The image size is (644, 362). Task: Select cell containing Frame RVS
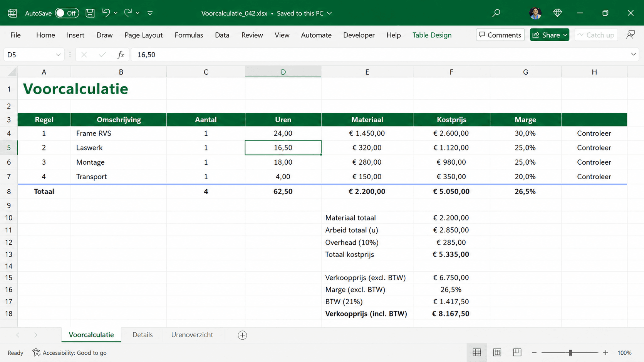point(119,133)
